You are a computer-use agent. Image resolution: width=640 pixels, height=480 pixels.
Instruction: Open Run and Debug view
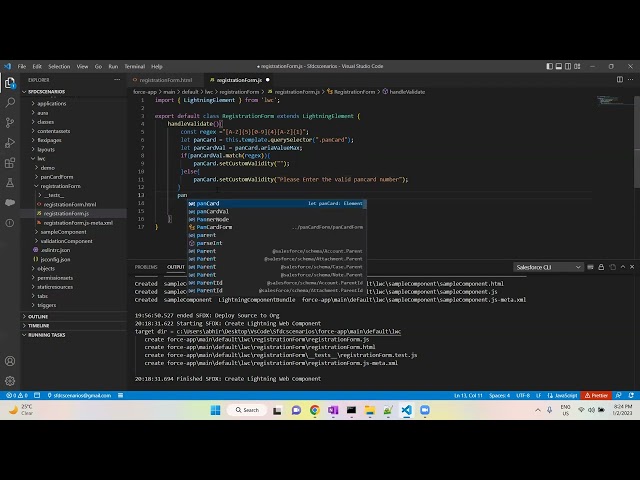[x=10, y=143]
